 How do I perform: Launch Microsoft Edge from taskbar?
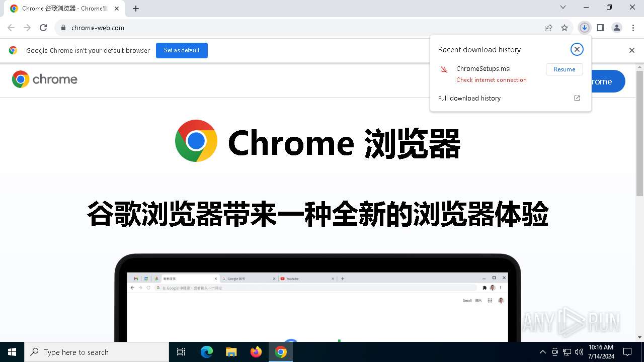[x=207, y=352]
